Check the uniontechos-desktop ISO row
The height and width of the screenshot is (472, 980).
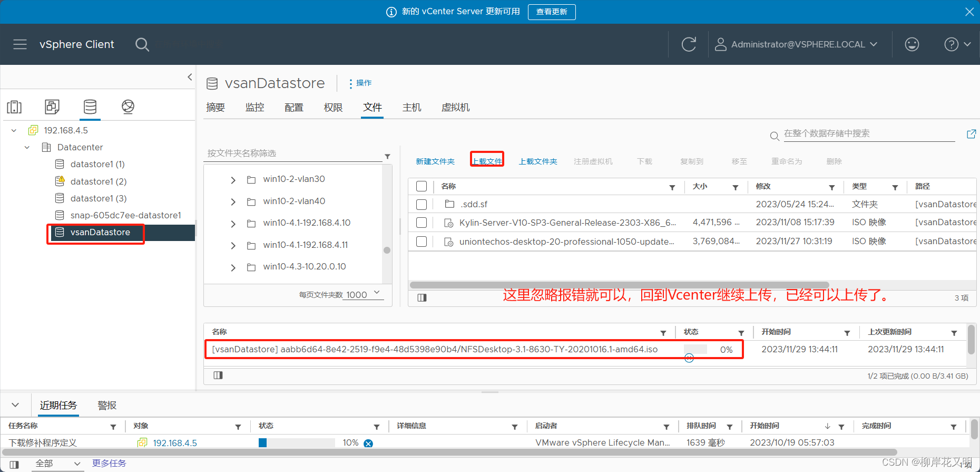coord(422,242)
